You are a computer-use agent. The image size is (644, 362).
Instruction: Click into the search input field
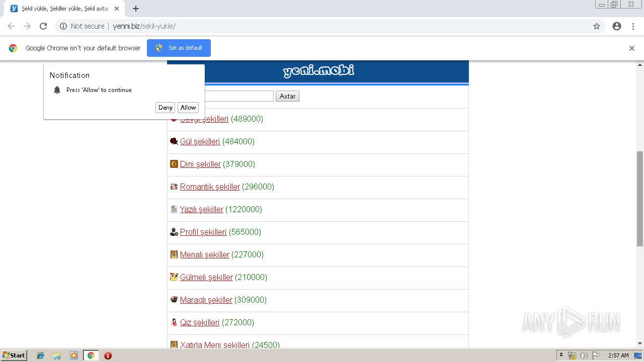pyautogui.click(x=239, y=96)
